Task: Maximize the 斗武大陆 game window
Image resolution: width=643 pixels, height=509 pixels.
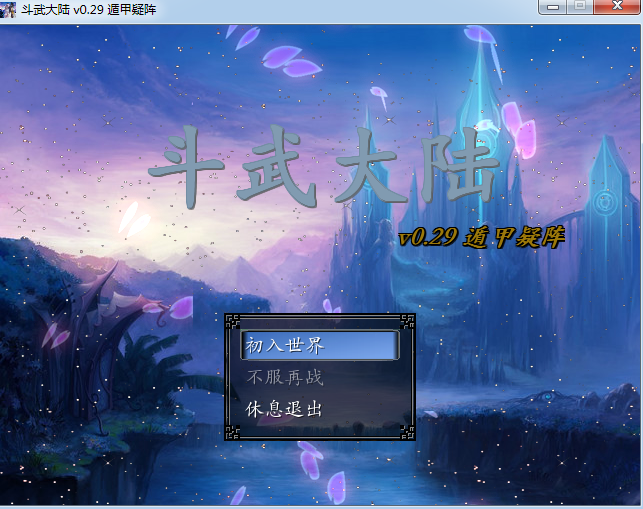Action: [580, 7]
